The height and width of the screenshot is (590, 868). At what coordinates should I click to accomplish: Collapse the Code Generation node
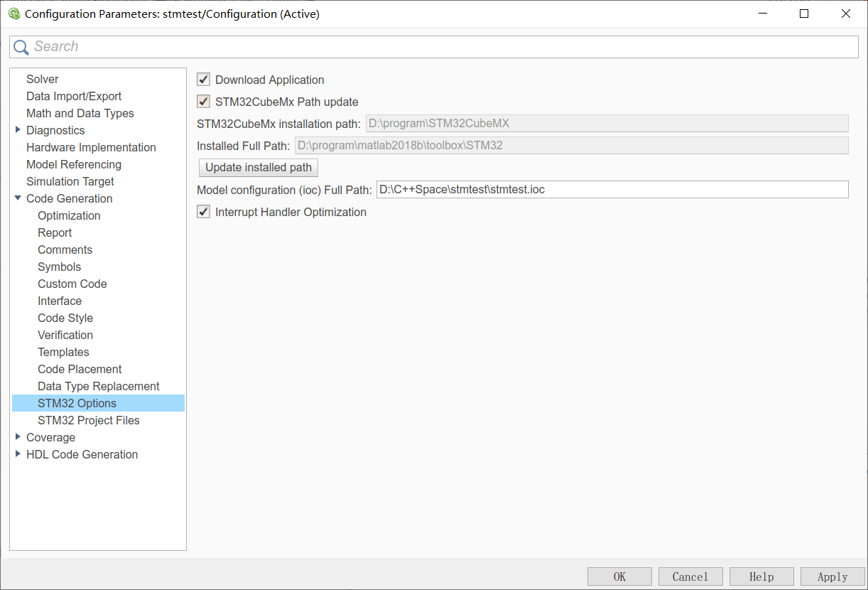click(18, 198)
